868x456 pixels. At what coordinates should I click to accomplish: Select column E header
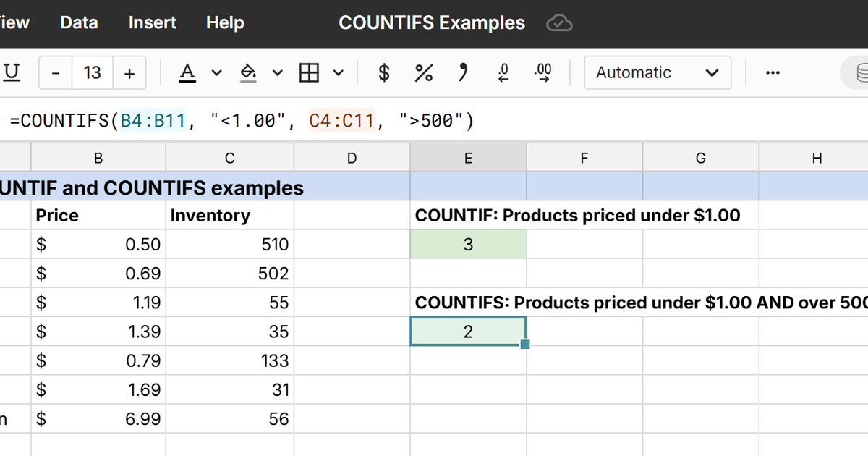point(468,158)
